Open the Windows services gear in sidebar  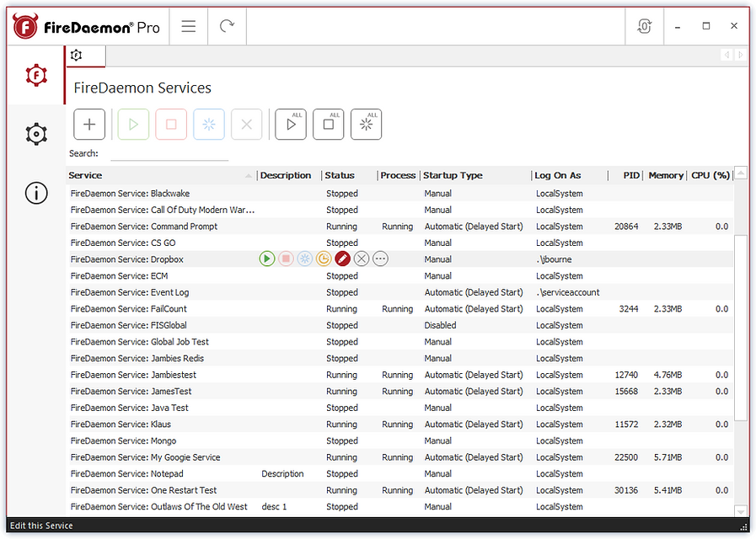(36, 135)
